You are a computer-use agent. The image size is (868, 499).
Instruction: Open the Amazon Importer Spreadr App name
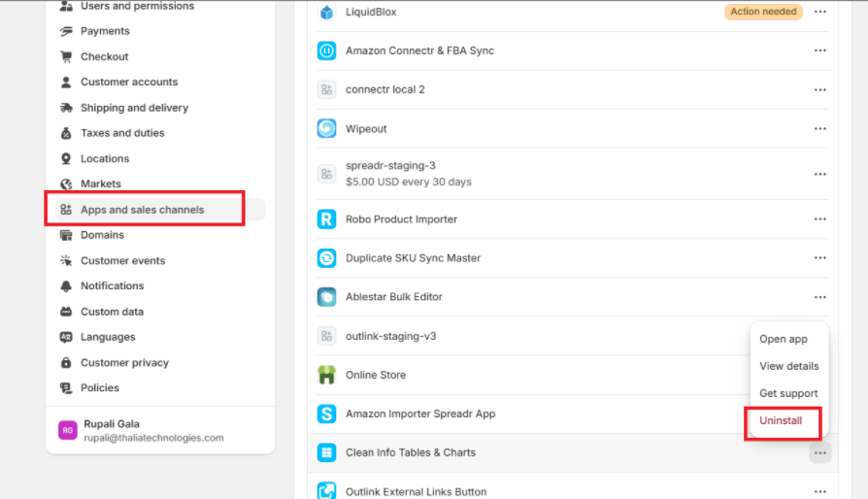click(420, 414)
